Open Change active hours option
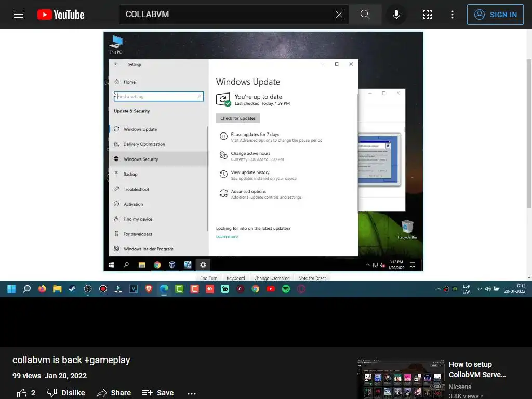Viewport: 532px width, 399px height. point(251,156)
